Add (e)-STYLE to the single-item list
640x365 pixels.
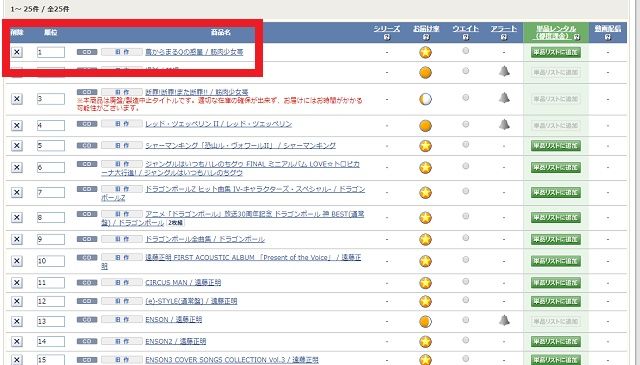[556, 301]
